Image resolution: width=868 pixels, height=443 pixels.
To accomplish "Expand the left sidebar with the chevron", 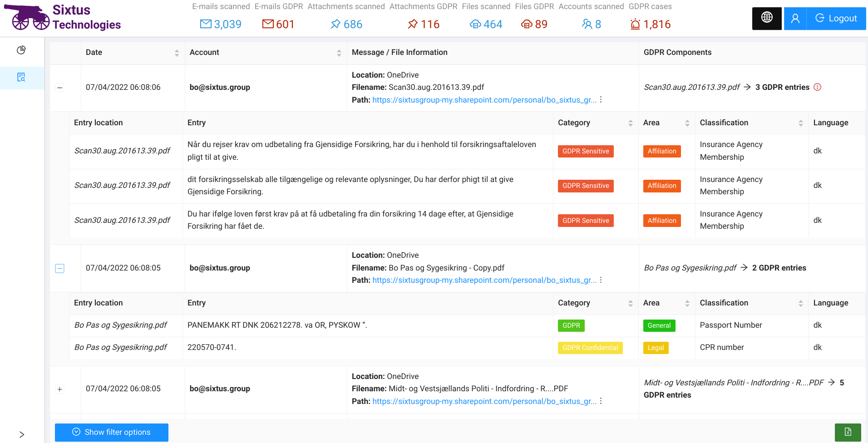I will [x=21, y=434].
